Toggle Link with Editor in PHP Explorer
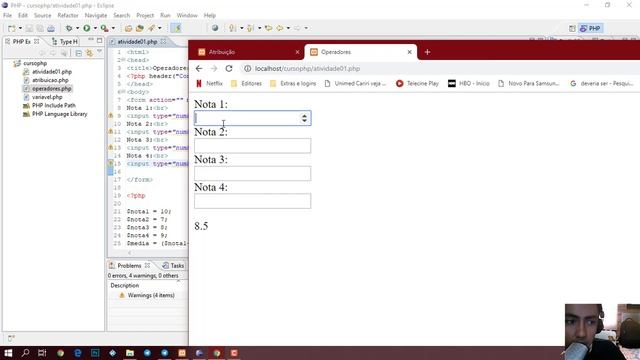Image resolution: width=640 pixels, height=360 pixels. pyautogui.click(x=89, y=53)
